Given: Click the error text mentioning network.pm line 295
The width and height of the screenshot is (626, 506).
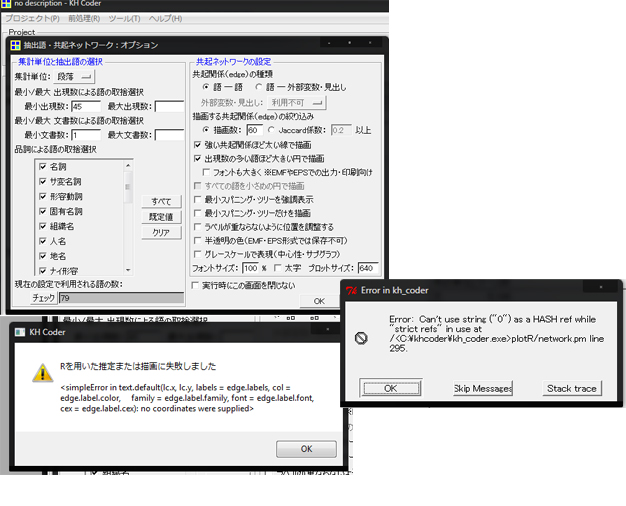Looking at the screenshot, I should (496, 333).
